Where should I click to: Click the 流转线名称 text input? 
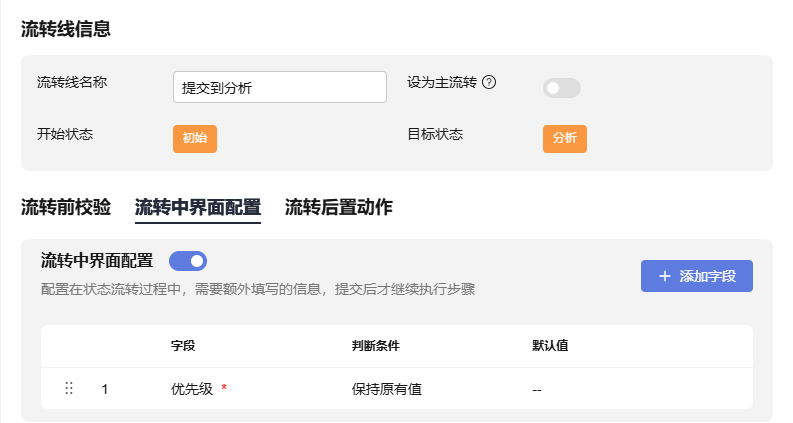[x=280, y=87]
